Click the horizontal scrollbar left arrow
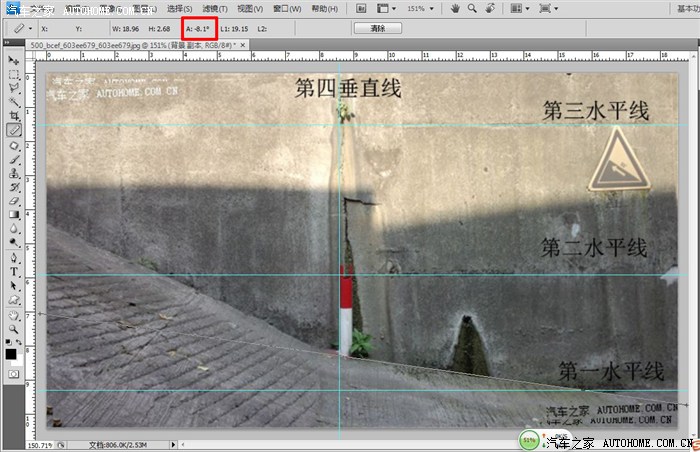Viewport: 700px width, 452px height. 183,444
